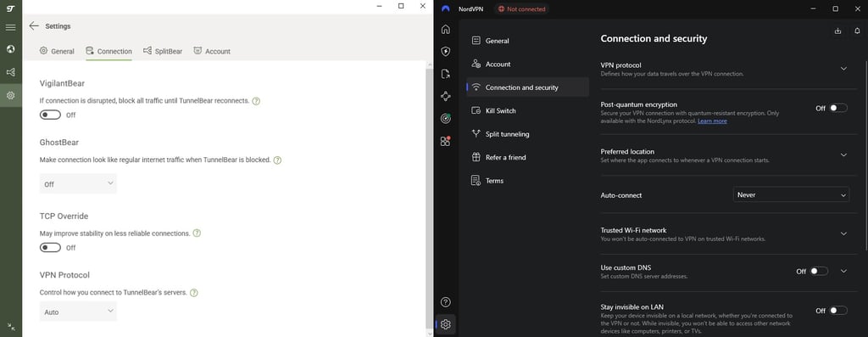Open NordVPN Dark Web Monitor radar icon

point(446,119)
